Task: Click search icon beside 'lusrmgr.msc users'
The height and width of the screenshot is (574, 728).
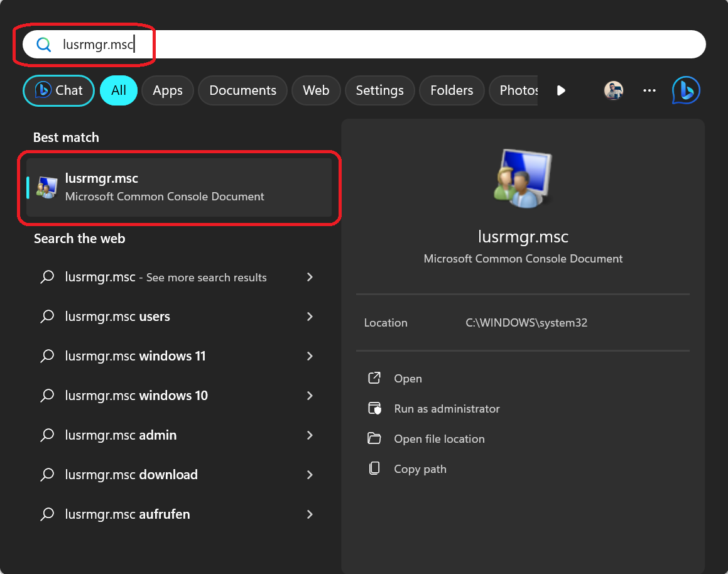Action: coord(47,317)
